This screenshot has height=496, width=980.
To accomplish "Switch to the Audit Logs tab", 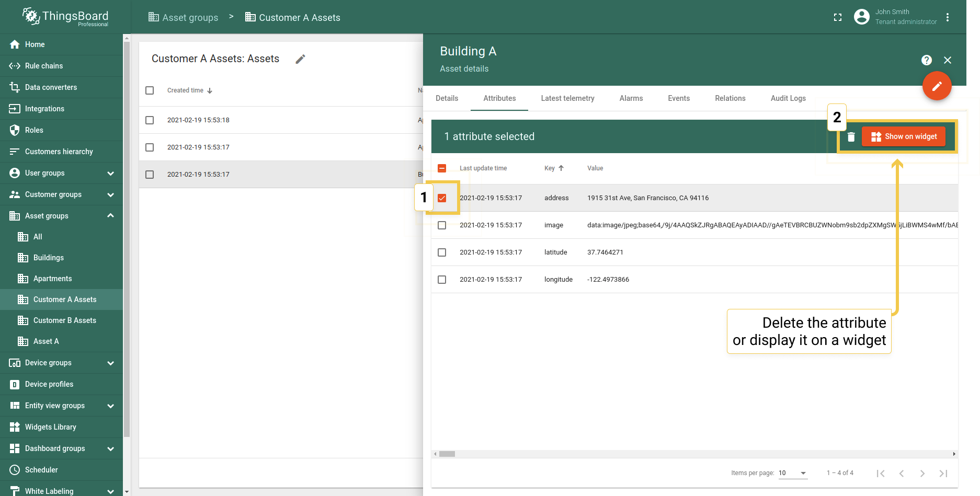I will (x=788, y=98).
